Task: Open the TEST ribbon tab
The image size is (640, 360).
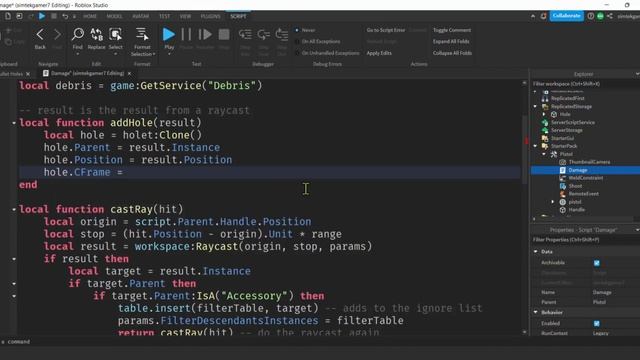Action: click(164, 16)
